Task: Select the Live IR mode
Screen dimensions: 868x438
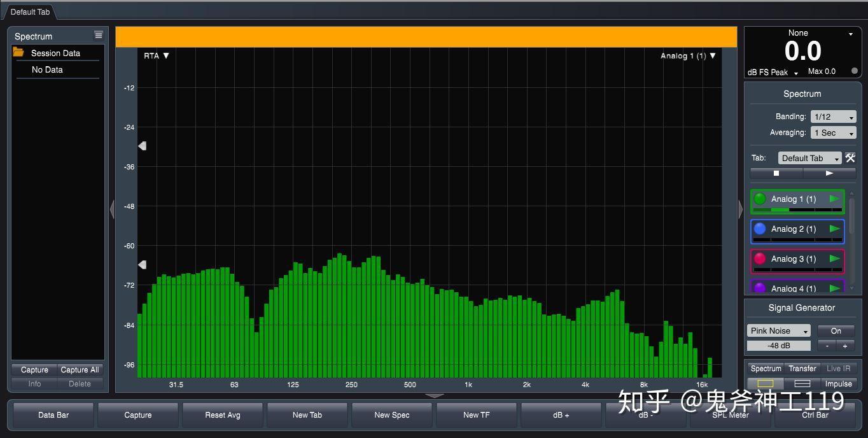Action: (838, 368)
